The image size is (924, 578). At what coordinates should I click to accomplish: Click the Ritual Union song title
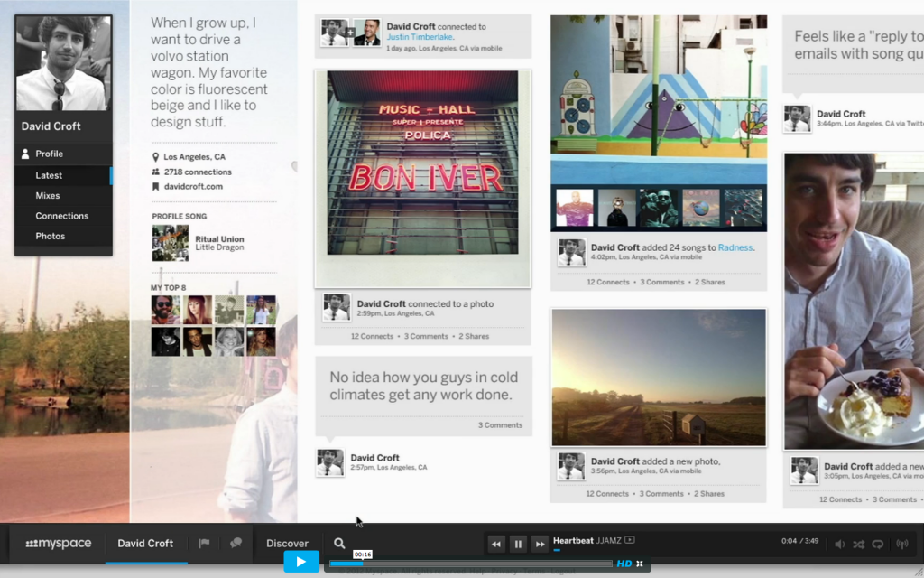pos(219,238)
